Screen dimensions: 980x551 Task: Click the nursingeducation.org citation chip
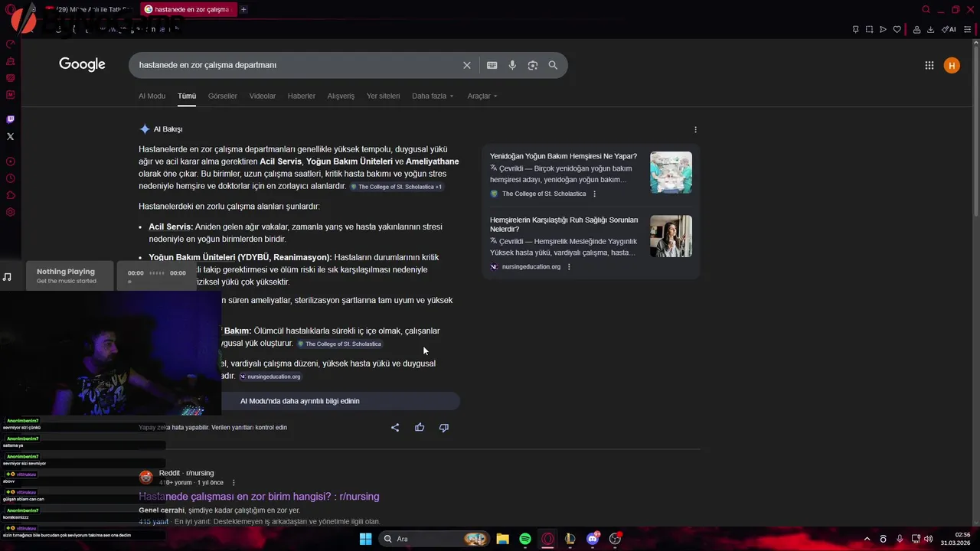(x=269, y=377)
